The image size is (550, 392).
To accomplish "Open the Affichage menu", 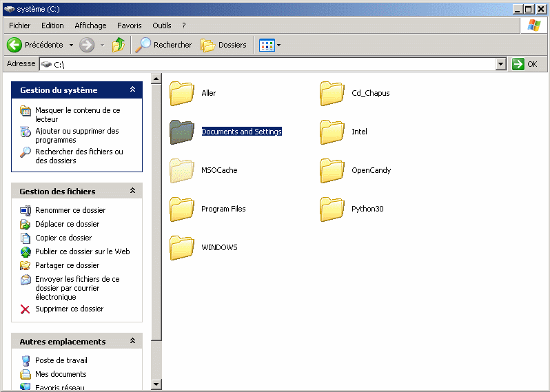I will tap(90, 25).
